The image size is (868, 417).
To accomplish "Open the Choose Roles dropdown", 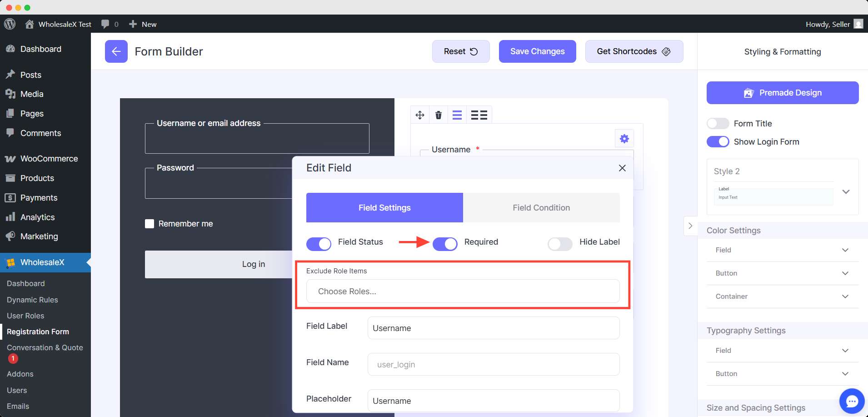I will (x=463, y=291).
